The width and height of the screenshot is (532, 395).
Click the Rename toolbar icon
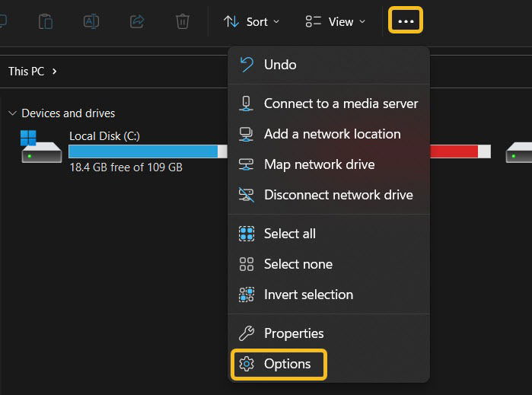91,22
